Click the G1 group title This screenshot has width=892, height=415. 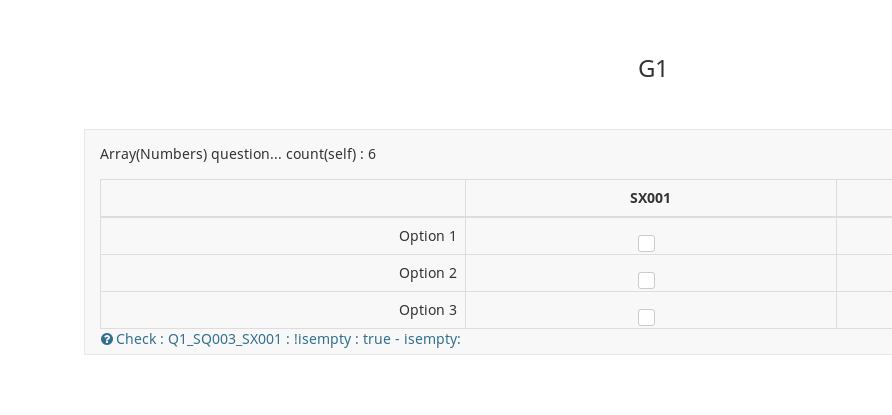652,69
